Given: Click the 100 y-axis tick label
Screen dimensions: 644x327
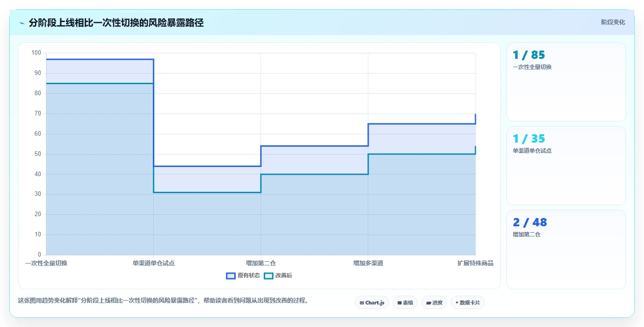Looking at the screenshot, I should (x=36, y=53).
